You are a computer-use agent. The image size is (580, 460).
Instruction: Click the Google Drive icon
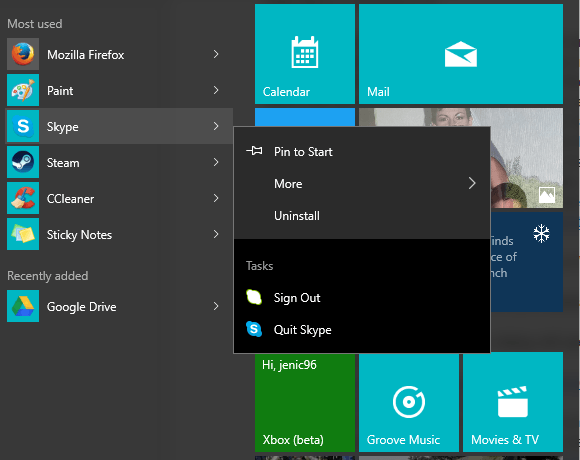(x=23, y=306)
